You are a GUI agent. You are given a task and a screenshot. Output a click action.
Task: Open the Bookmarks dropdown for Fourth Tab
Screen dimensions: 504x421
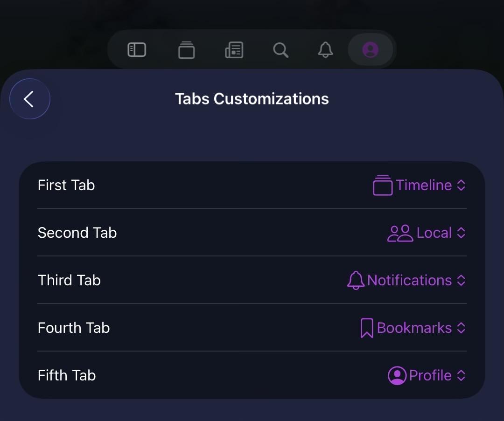(413, 328)
